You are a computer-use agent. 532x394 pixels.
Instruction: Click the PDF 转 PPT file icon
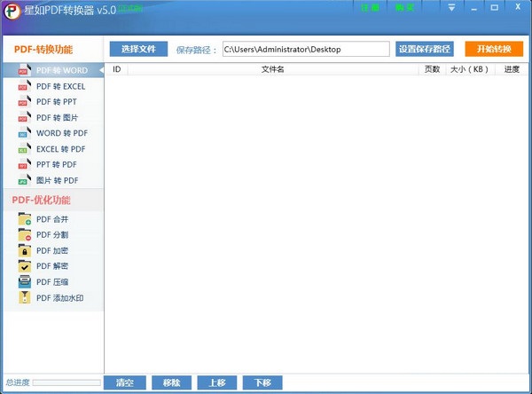[25, 101]
